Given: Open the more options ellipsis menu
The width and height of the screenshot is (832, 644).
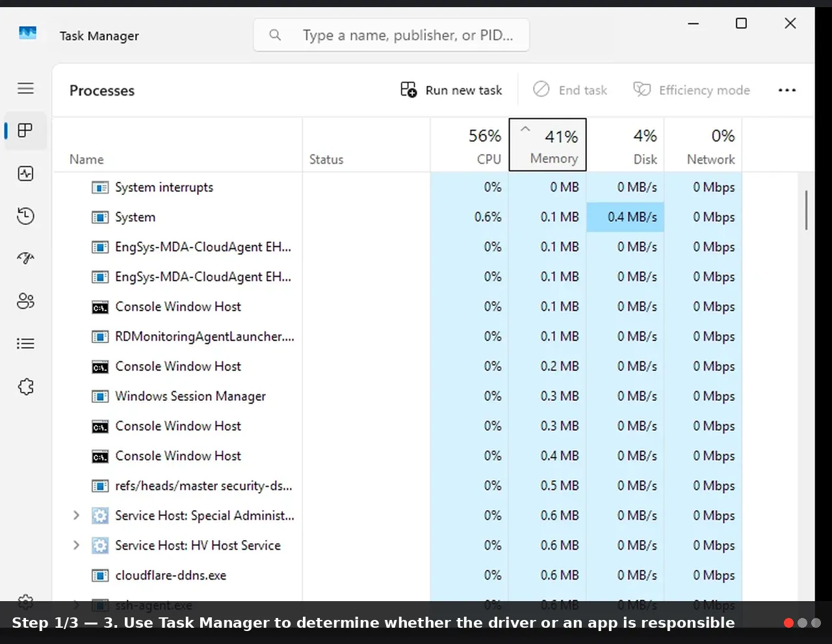Looking at the screenshot, I should (x=787, y=90).
